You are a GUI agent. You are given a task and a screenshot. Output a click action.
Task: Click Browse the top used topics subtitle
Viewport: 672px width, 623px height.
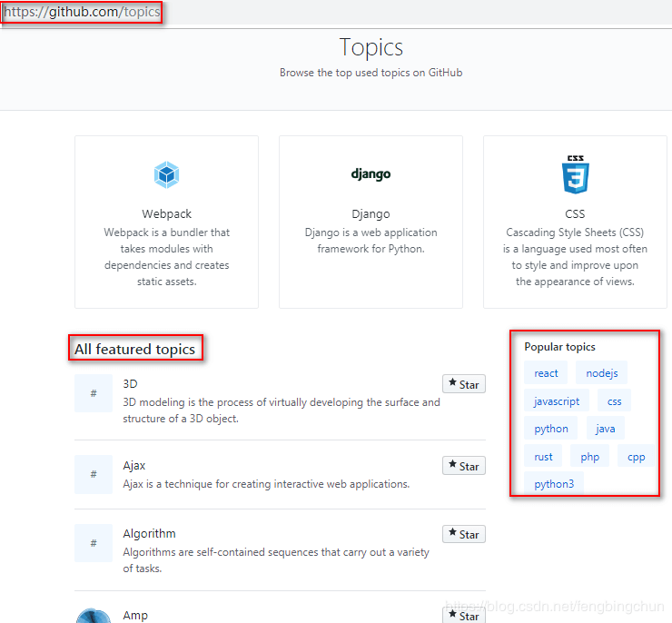(371, 73)
